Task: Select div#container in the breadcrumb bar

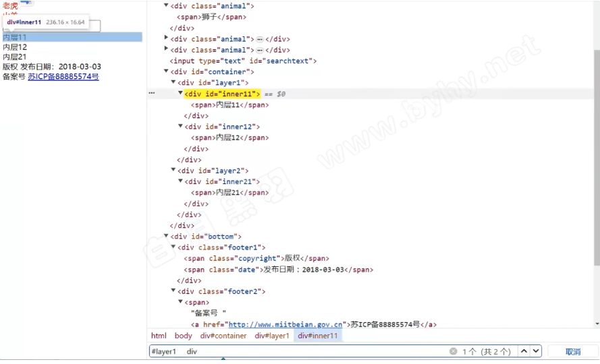Action: [x=223, y=336]
